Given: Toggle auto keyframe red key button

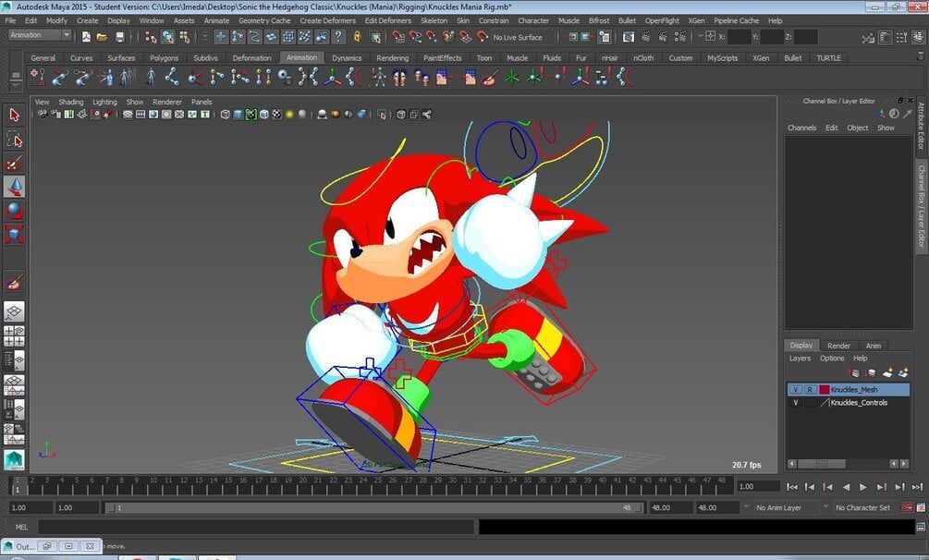Looking at the screenshot, I should tap(907, 508).
